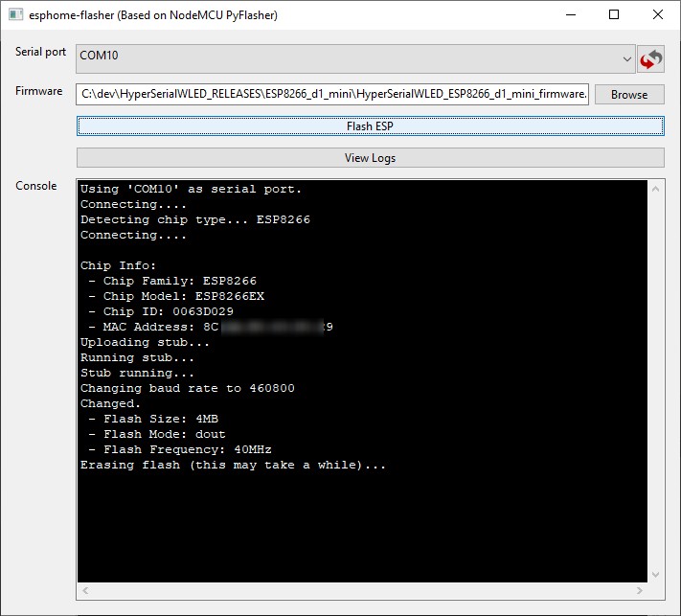
Task: Click the console scroll-up arrow
Action: pos(656,188)
